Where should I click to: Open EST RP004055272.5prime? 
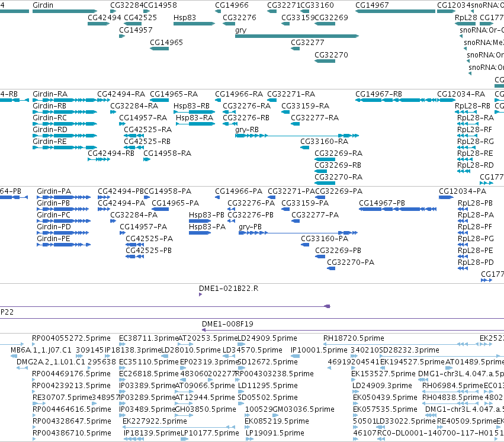(x=34, y=345)
